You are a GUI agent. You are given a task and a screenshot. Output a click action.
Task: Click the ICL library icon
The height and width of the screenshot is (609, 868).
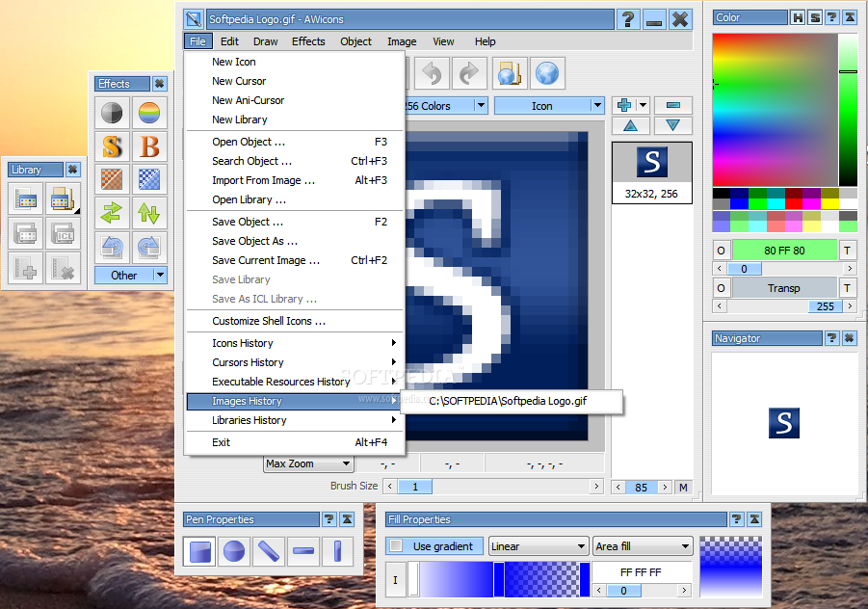63,233
